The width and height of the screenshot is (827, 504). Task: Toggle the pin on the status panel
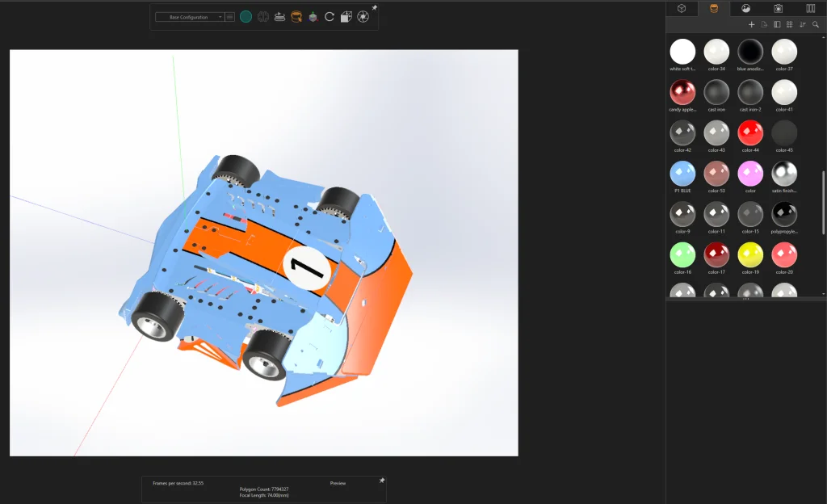(382, 481)
